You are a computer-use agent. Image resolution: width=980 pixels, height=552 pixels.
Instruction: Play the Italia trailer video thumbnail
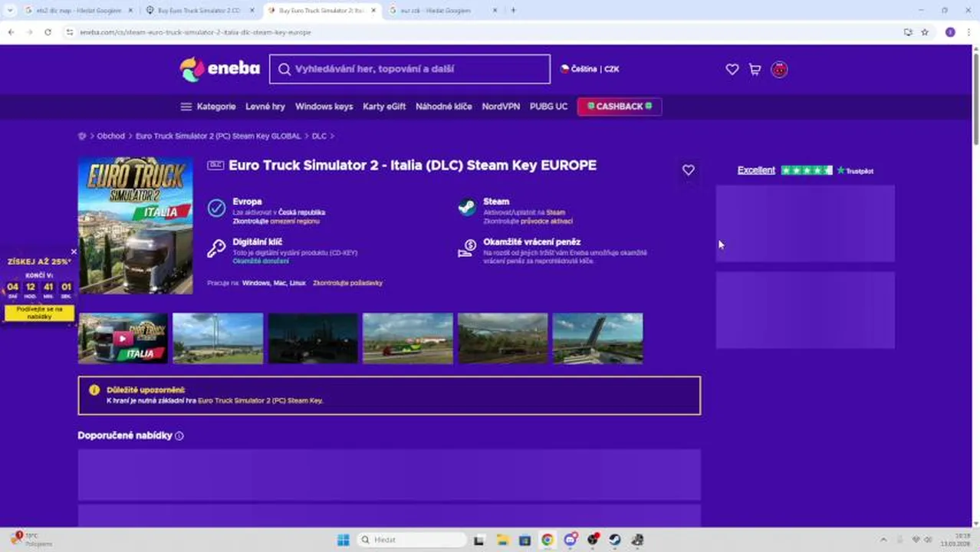[x=123, y=338]
